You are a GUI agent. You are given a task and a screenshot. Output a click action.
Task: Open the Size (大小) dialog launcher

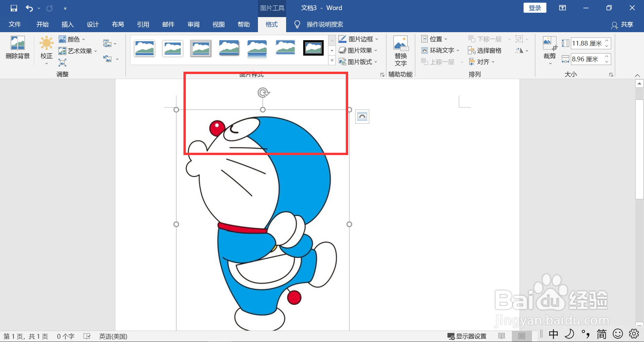(611, 75)
